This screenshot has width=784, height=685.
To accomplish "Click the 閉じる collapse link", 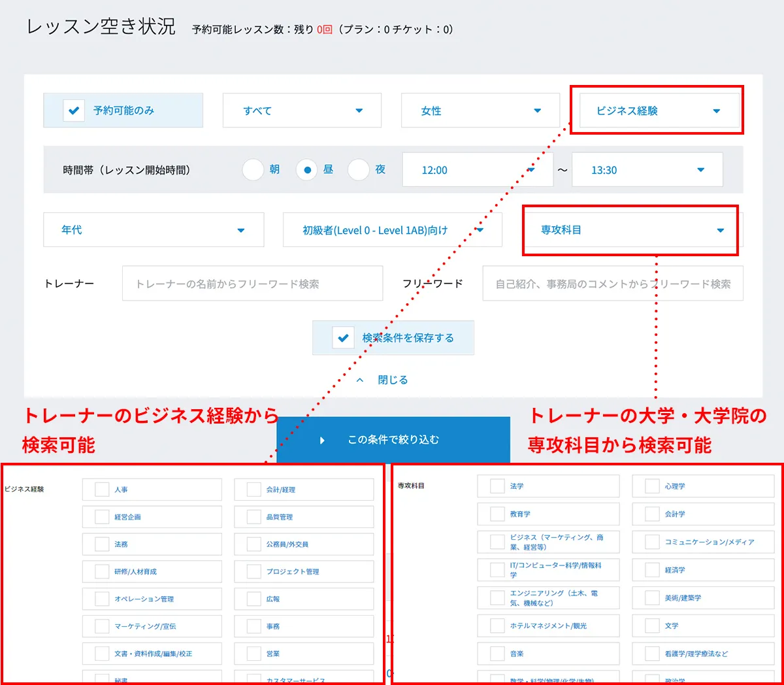I will click(x=392, y=380).
